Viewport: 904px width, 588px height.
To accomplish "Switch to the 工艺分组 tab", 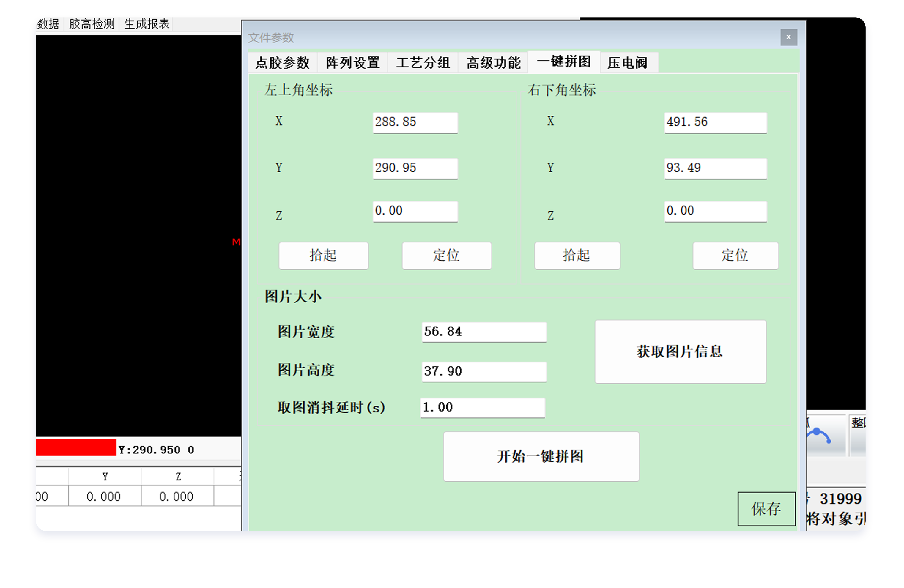I will pyautogui.click(x=423, y=63).
